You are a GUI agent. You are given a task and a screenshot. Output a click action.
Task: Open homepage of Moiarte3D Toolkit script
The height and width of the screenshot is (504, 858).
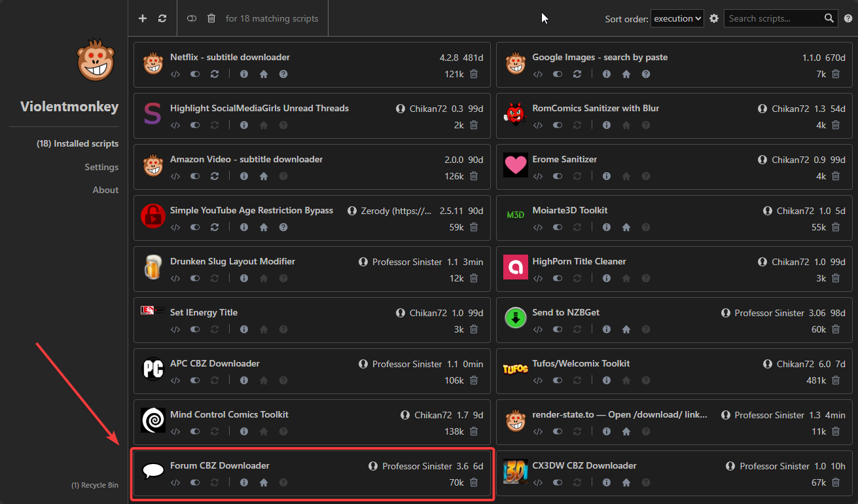point(626,227)
